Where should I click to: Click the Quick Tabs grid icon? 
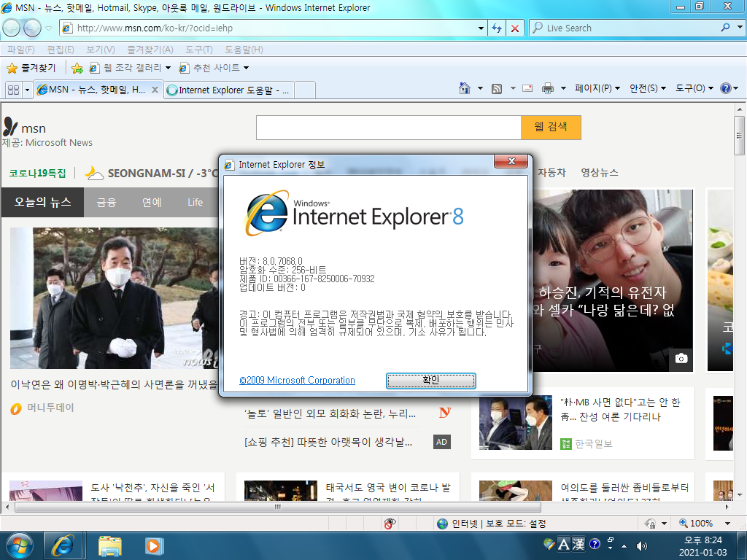click(13, 90)
